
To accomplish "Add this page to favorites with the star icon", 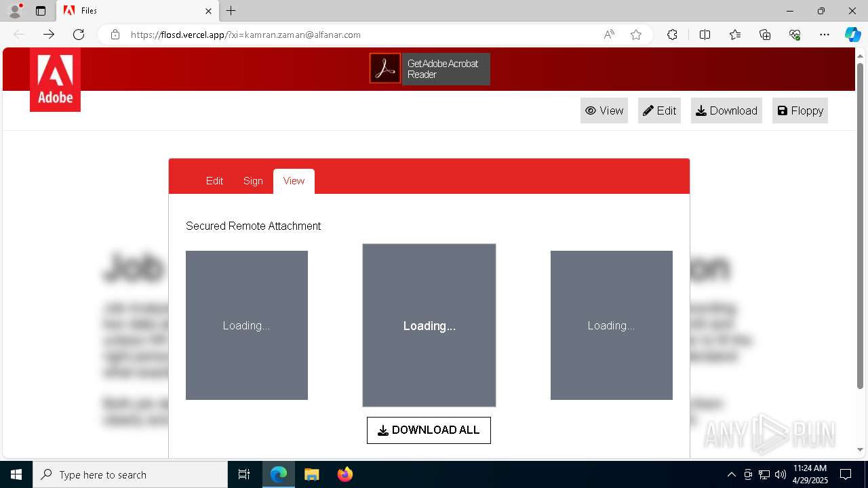I will pos(636,35).
